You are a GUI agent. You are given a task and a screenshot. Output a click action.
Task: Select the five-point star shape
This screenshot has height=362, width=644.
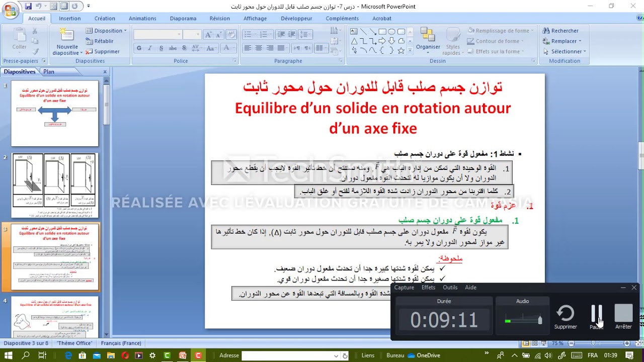point(401,51)
